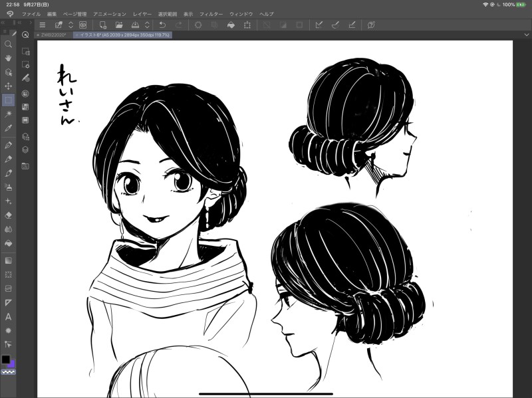Select the black main color swatch
Screen dimensions: 532x398
pyautogui.click(x=5, y=359)
